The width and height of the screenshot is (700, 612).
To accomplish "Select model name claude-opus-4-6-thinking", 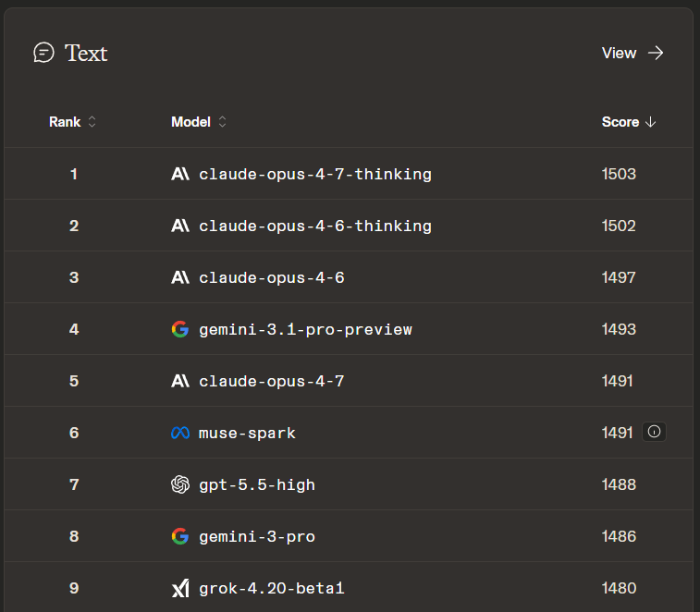I will (x=315, y=226).
